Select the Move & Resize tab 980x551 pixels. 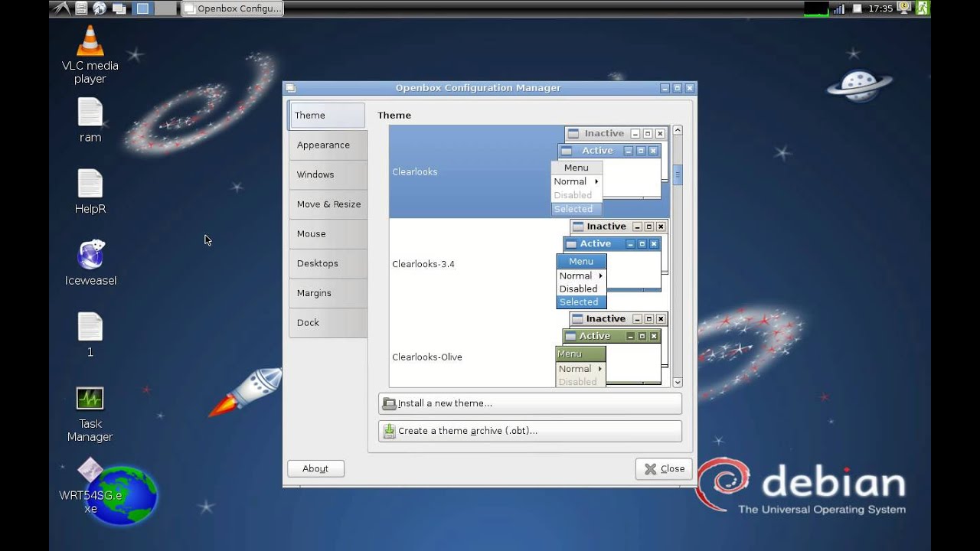click(x=328, y=204)
